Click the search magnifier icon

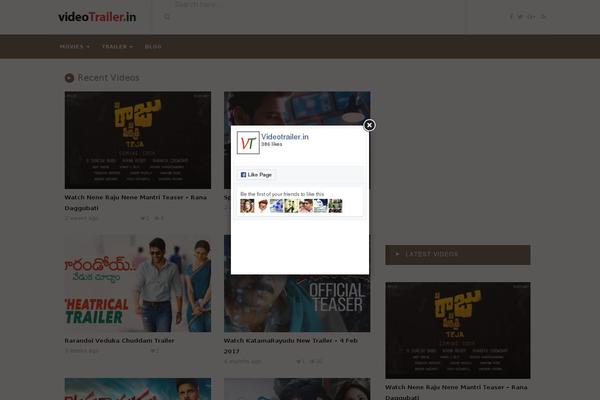tap(167, 17)
